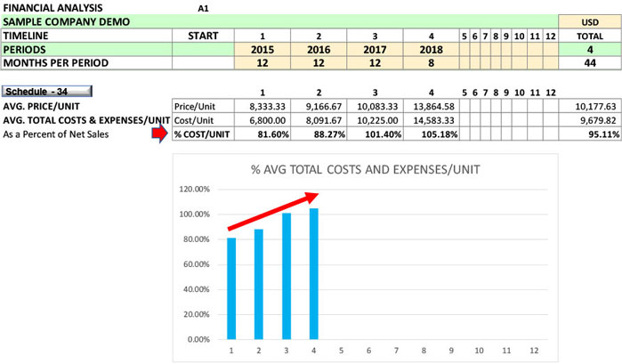Image resolution: width=622 pixels, height=364 pixels.
Task: Select price cell 13,864.58
Action: pos(432,107)
